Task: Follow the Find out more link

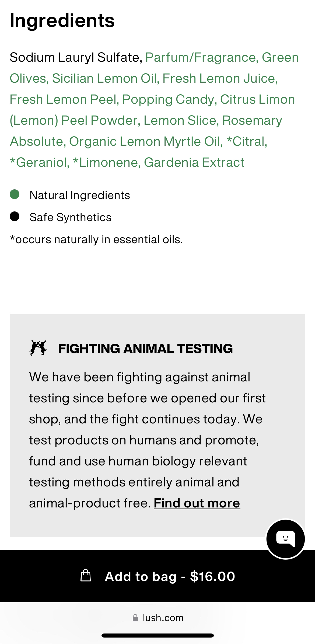Action: [x=197, y=503]
